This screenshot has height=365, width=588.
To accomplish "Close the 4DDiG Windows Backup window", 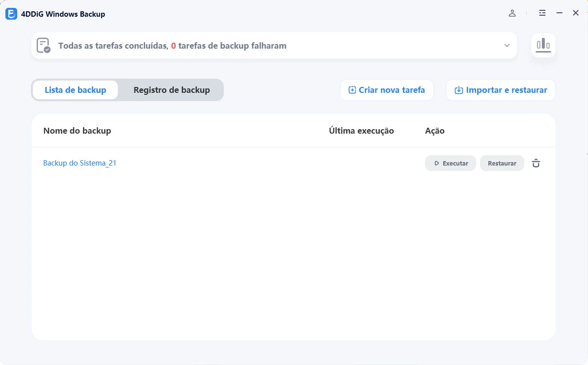I will (x=576, y=13).
